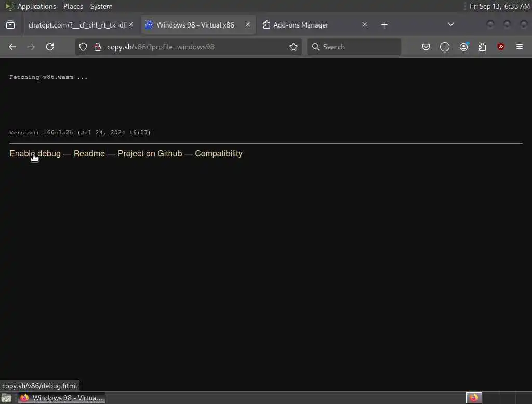Click the Windows 98 - Virtua... taskbar button

tap(61, 398)
